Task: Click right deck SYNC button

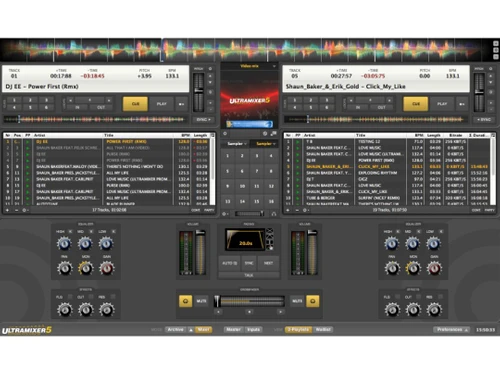Action: point(484,119)
